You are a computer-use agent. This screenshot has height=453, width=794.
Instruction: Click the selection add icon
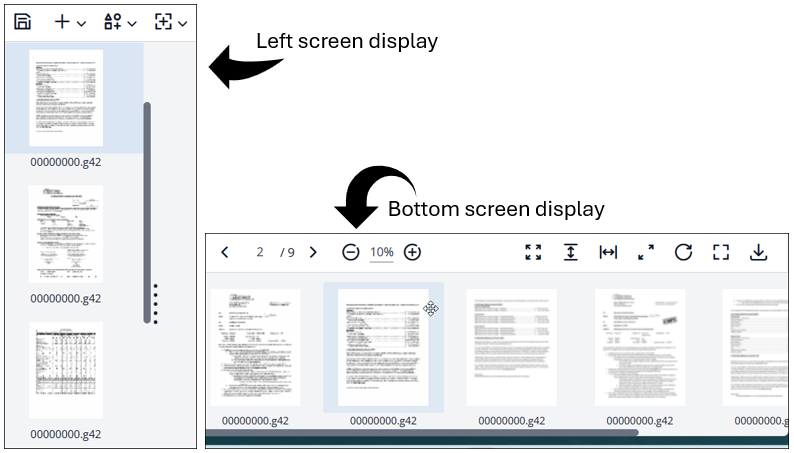click(163, 22)
